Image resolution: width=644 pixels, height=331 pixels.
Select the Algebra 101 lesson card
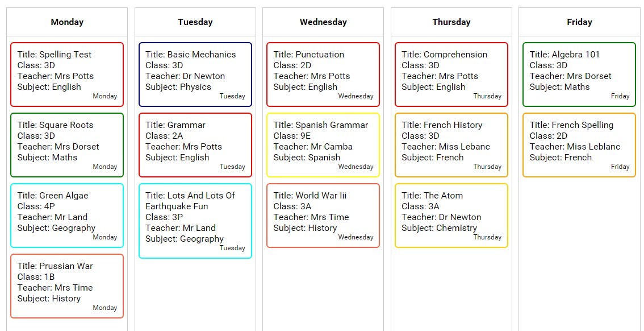click(579, 75)
